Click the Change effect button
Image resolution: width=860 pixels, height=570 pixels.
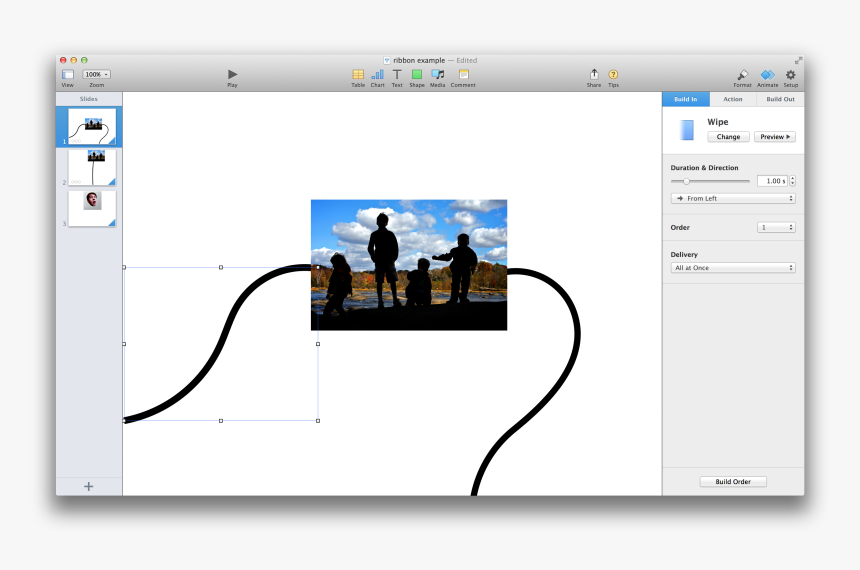click(x=728, y=137)
